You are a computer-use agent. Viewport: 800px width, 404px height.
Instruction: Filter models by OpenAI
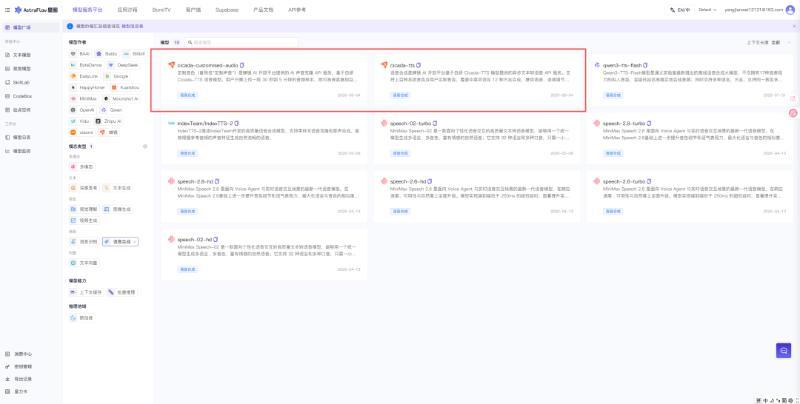(82, 110)
